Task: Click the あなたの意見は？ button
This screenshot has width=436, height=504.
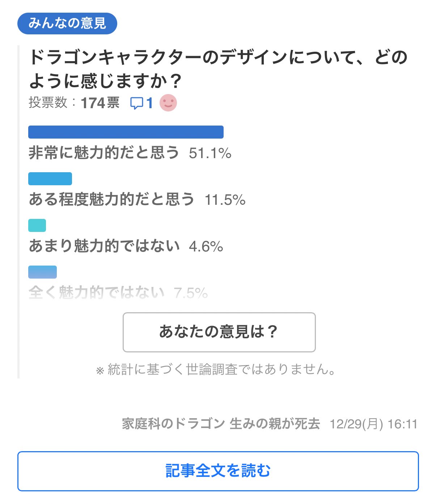Action: [x=219, y=332]
